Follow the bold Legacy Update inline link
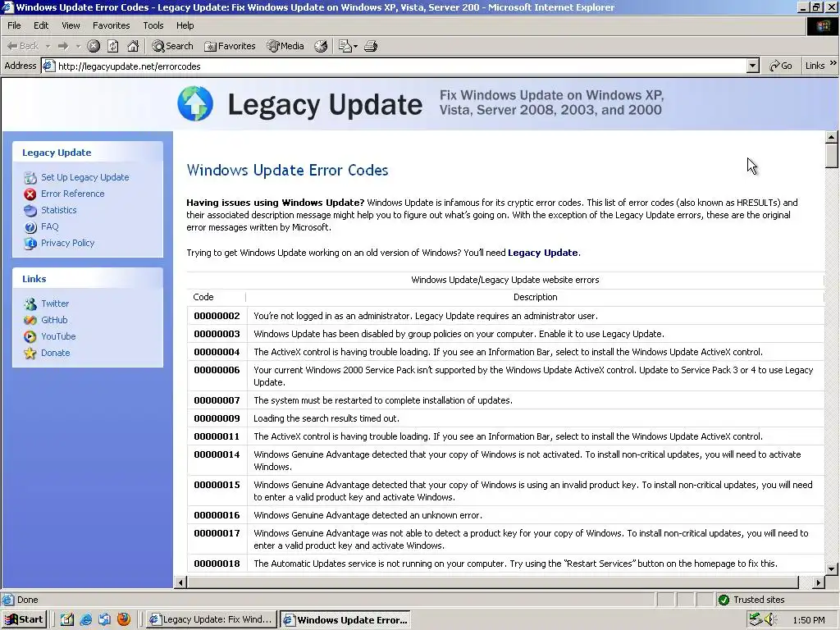Screen dimensions: 840x630 pyautogui.click(x=543, y=253)
